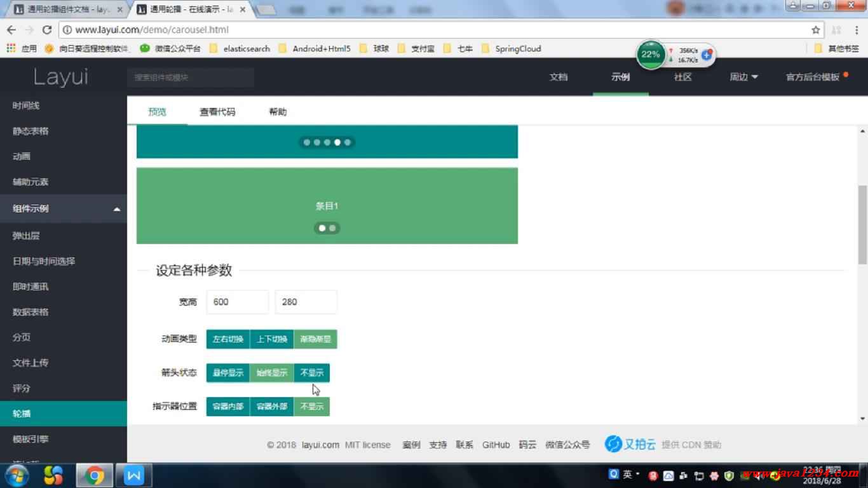The width and height of the screenshot is (868, 488).
Task: Open the Windows Start menu orb
Action: tap(17, 475)
